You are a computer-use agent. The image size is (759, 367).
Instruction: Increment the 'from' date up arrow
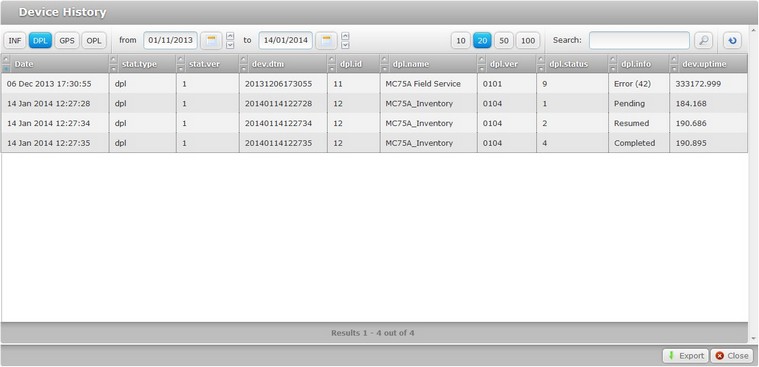click(230, 36)
